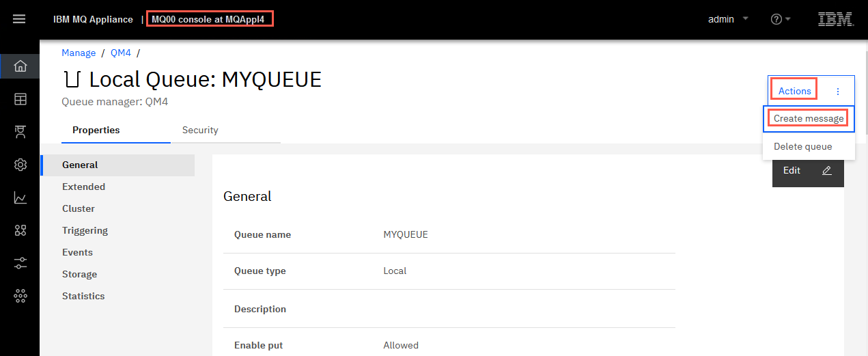Click the Local Queue: MYQUEUE heading

[206, 79]
